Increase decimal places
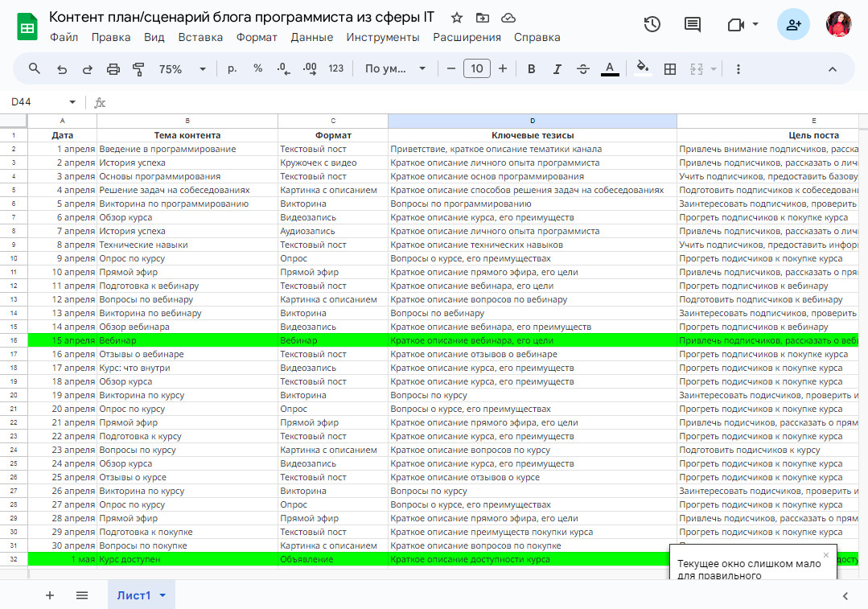 pyautogui.click(x=310, y=68)
